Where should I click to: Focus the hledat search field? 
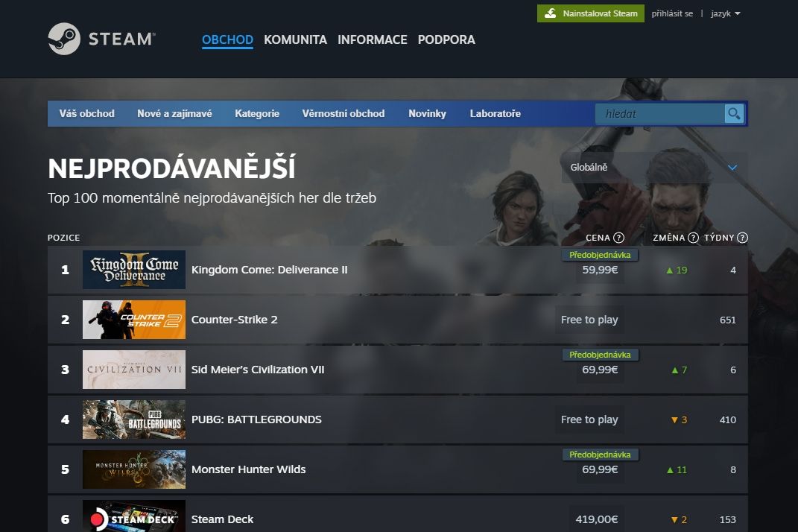click(660, 113)
